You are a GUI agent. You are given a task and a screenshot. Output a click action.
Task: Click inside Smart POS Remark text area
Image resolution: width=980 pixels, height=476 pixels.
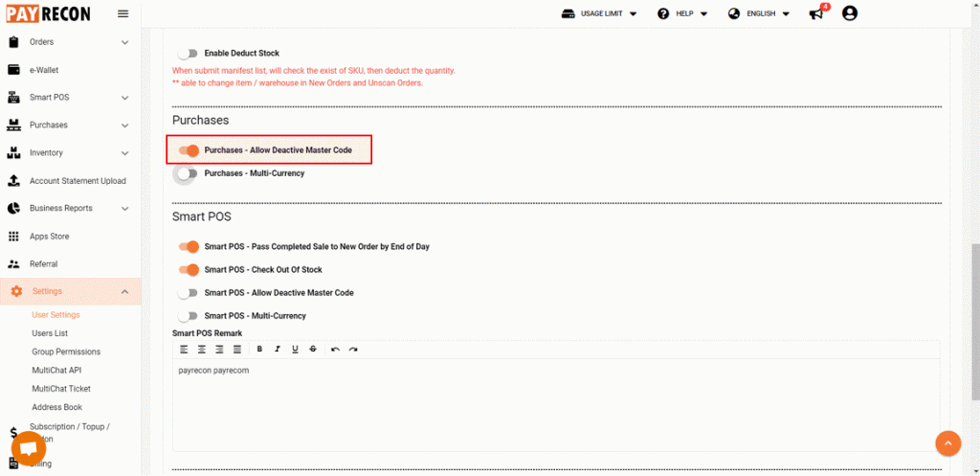point(556,405)
